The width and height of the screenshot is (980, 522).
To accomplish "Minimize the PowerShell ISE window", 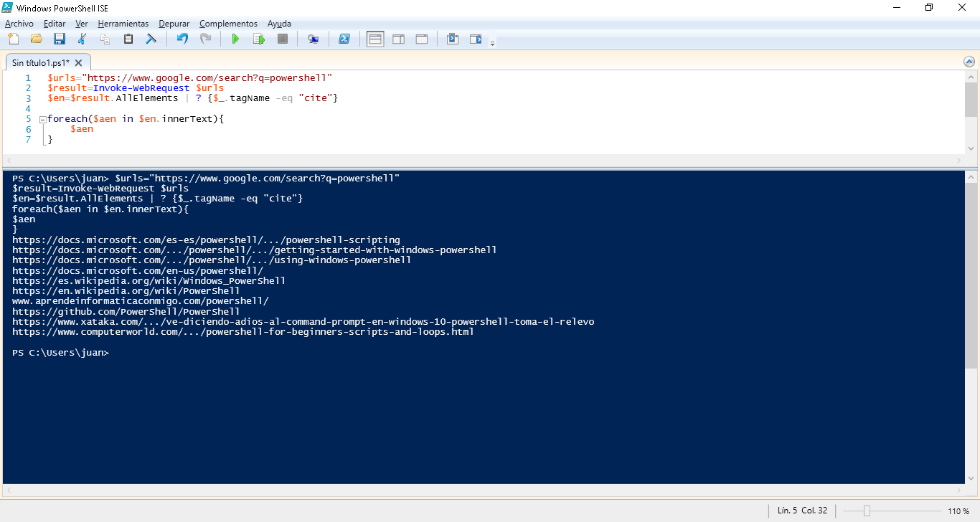I will coord(896,8).
